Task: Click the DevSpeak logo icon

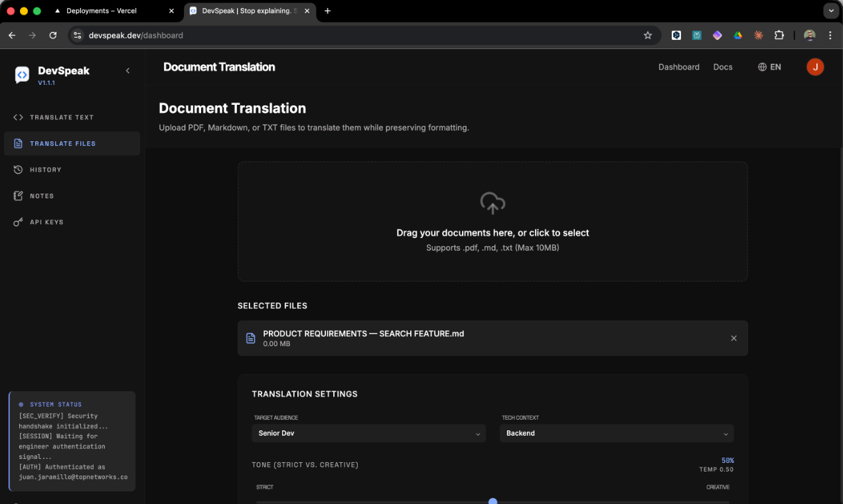Action: 22,75
